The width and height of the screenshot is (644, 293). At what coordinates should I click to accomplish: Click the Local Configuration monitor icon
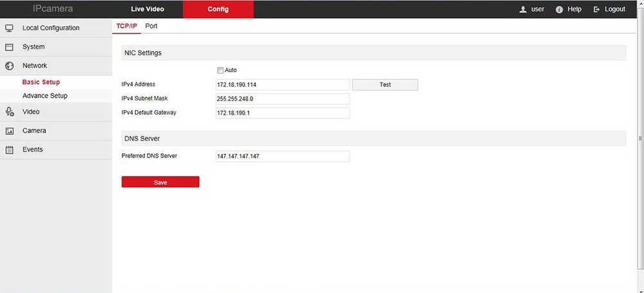point(10,28)
